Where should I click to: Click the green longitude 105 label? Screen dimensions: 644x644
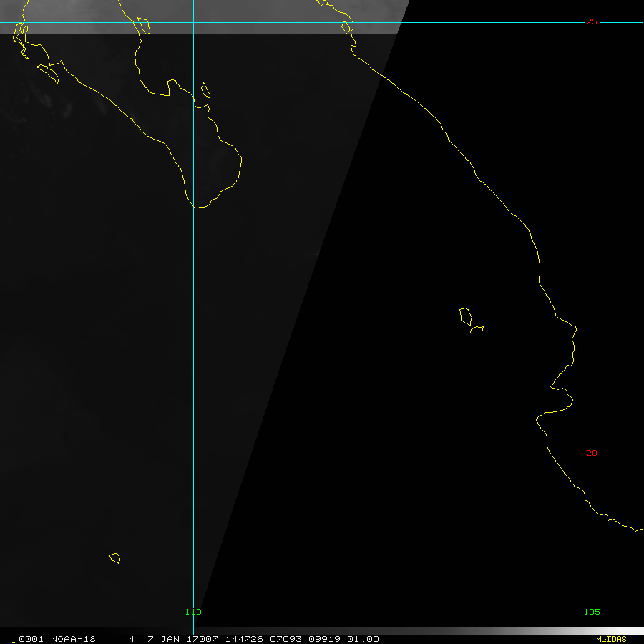coord(591,612)
